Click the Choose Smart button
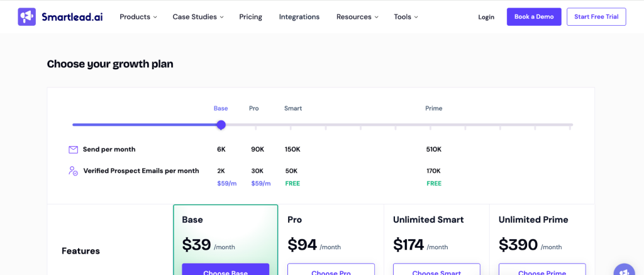 point(436,269)
